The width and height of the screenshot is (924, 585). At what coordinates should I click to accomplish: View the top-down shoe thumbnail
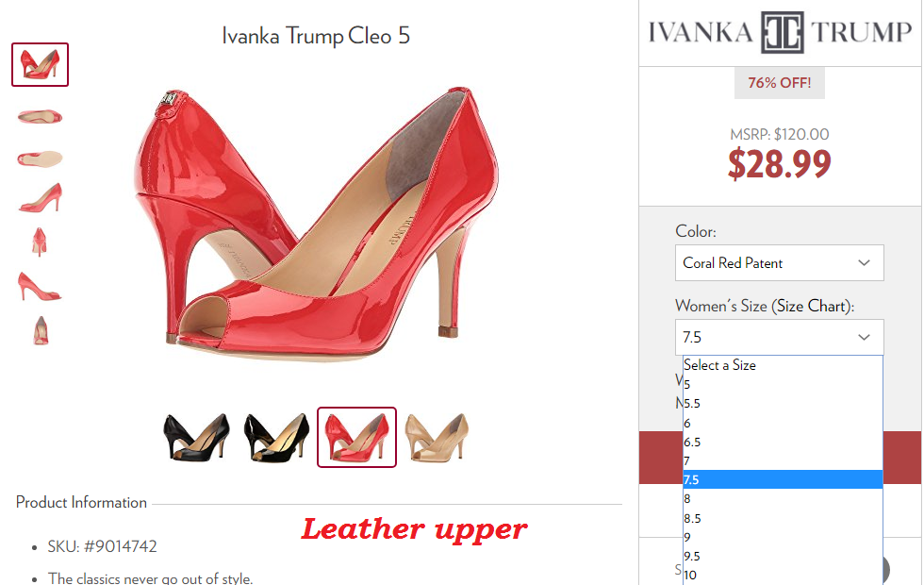click(40, 116)
